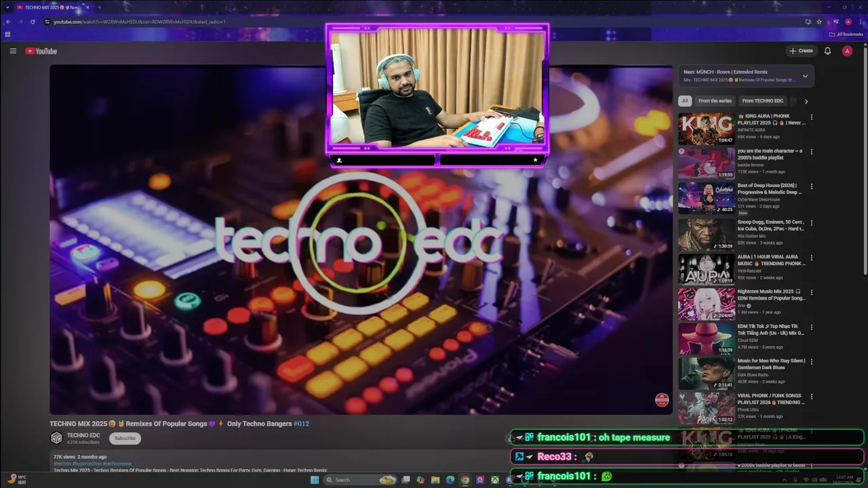Open Chrome three-dot menu

click(x=860, y=22)
